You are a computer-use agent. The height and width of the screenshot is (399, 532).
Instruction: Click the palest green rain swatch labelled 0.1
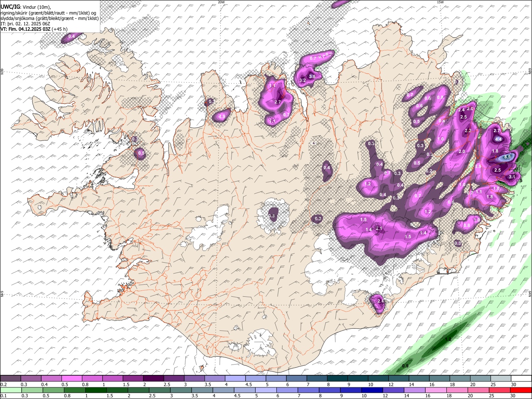point(11,390)
